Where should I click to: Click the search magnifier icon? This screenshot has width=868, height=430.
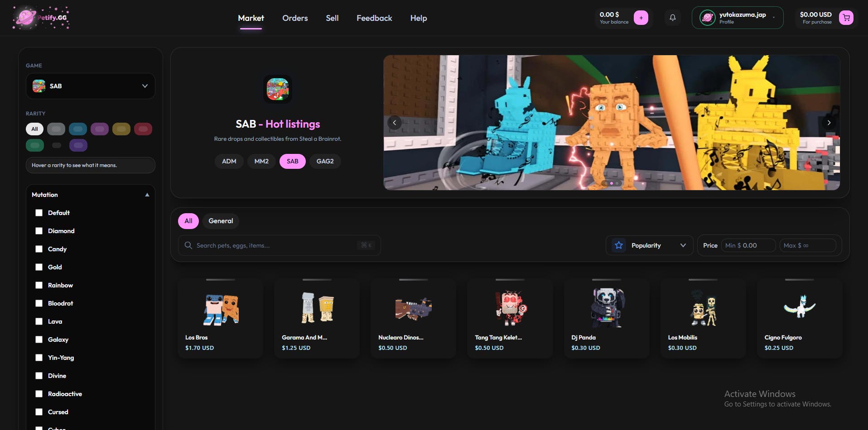pos(188,245)
